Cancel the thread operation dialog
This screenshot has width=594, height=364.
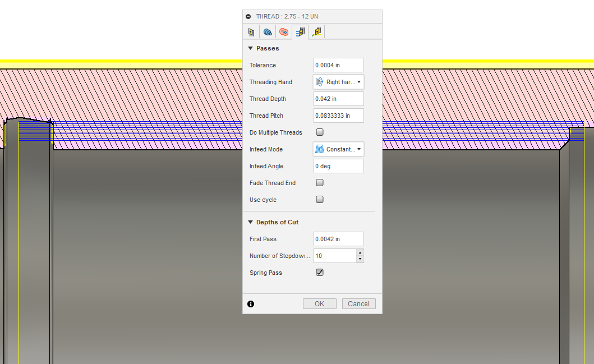[359, 304]
